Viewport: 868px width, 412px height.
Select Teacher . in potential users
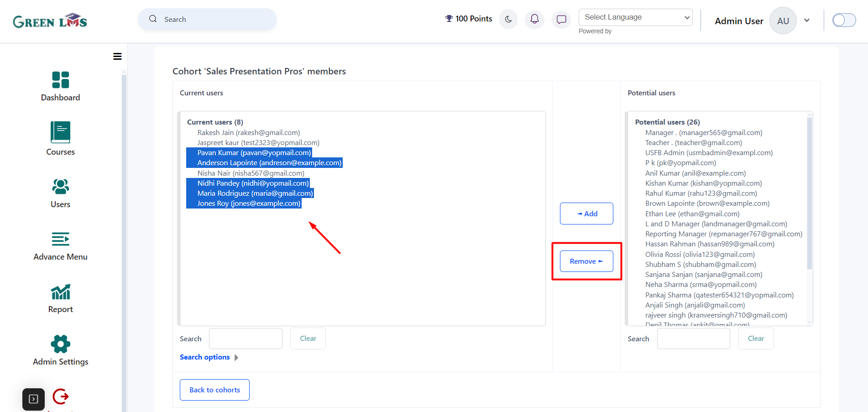[x=694, y=143]
